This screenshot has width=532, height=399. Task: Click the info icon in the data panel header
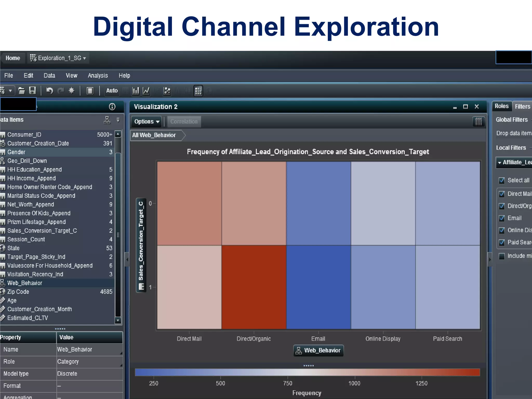coord(112,107)
